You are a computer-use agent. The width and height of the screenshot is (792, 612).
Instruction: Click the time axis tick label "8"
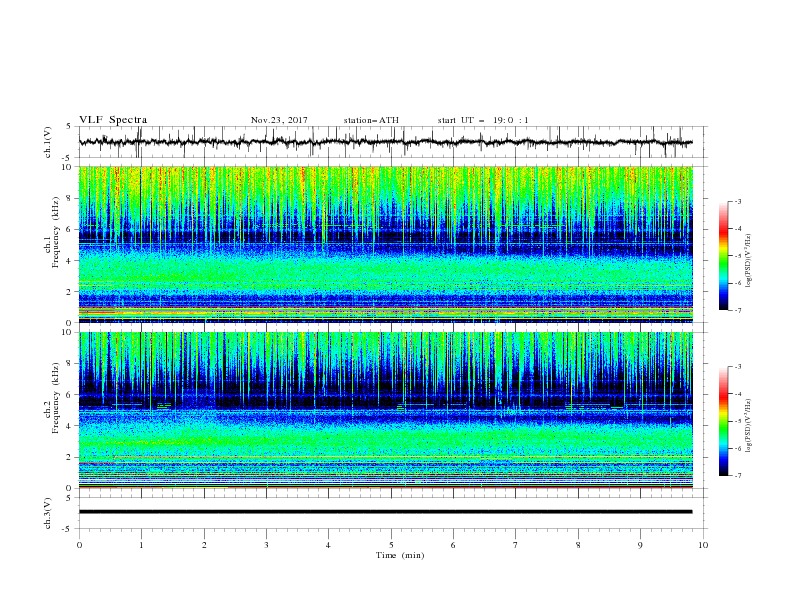click(x=578, y=545)
